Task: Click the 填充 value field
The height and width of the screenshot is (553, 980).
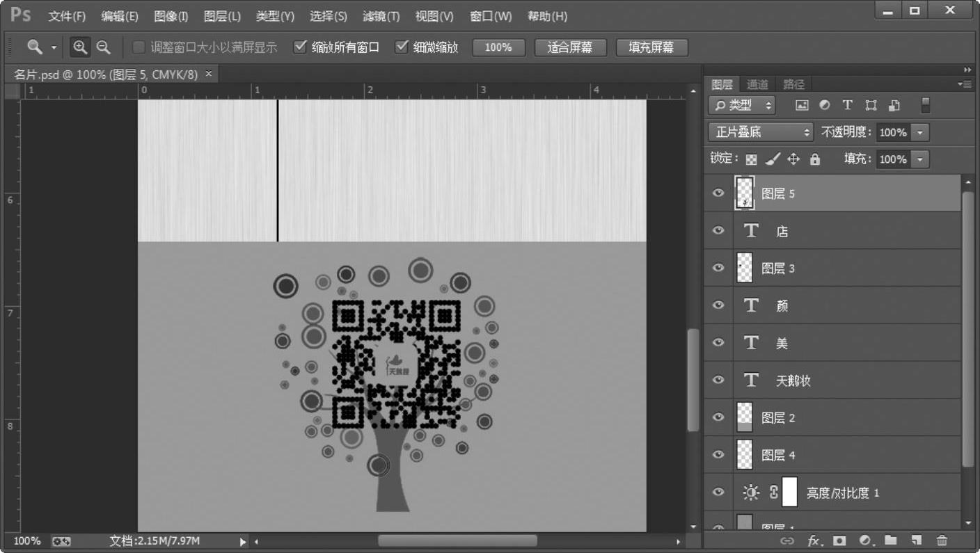Action: [893, 159]
